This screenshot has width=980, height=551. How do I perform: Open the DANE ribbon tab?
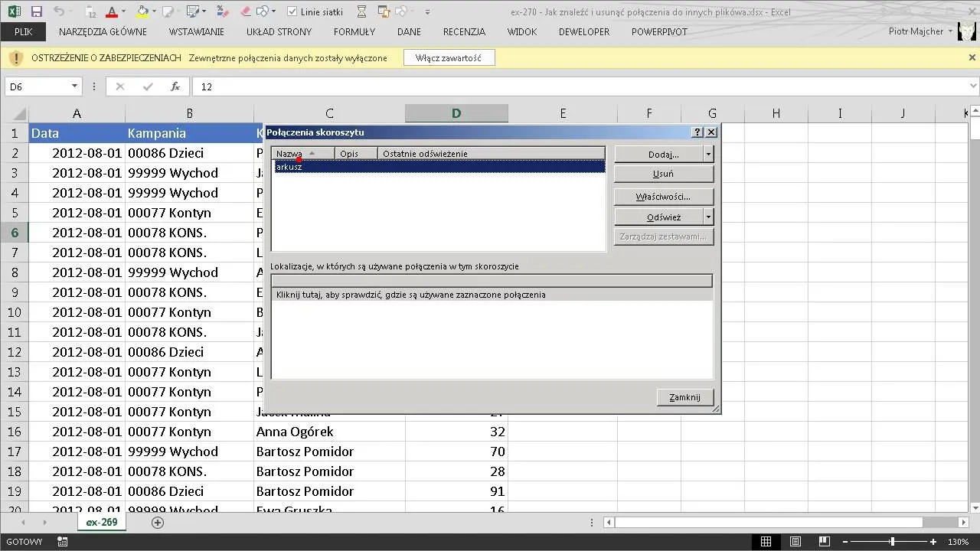click(409, 31)
